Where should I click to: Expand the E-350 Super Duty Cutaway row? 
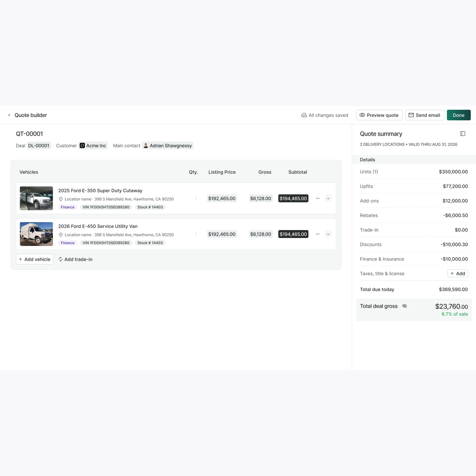328,198
